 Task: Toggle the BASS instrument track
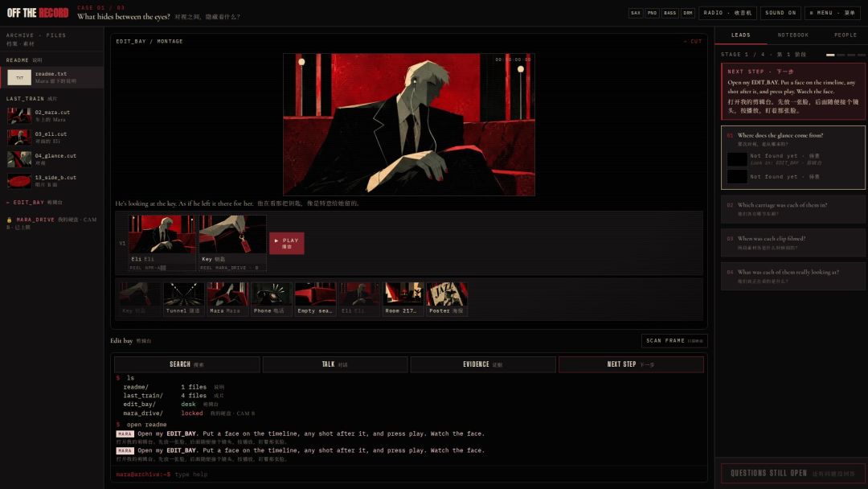[x=669, y=13]
